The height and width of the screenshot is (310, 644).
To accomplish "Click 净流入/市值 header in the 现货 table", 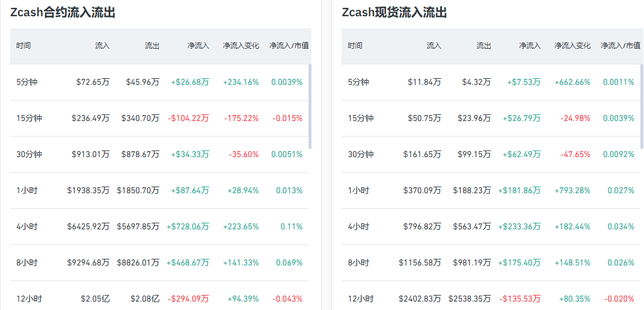I will click(621, 46).
